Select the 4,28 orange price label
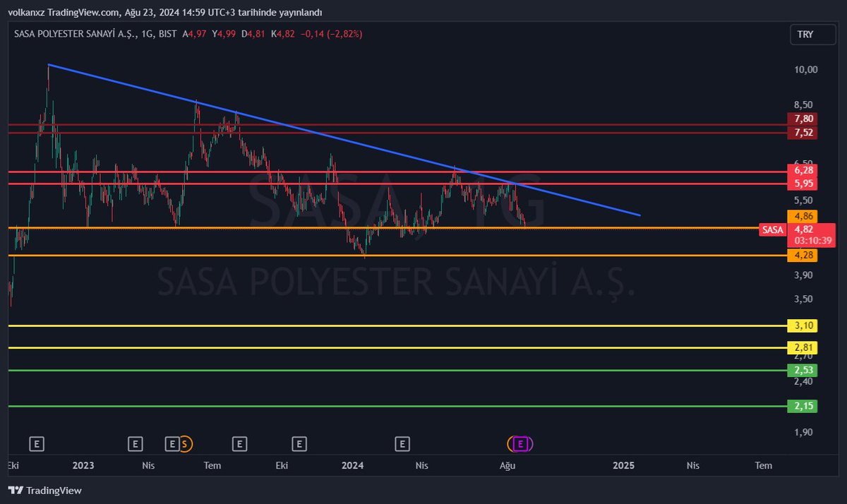This screenshot has height=504, width=847. coord(803,256)
